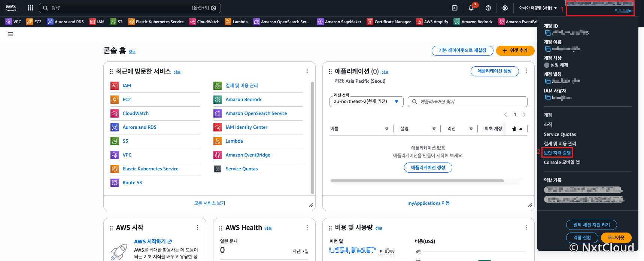Expand the ap-northeast-2 region dropdown
This screenshot has height=261, width=644.
[x=366, y=101]
